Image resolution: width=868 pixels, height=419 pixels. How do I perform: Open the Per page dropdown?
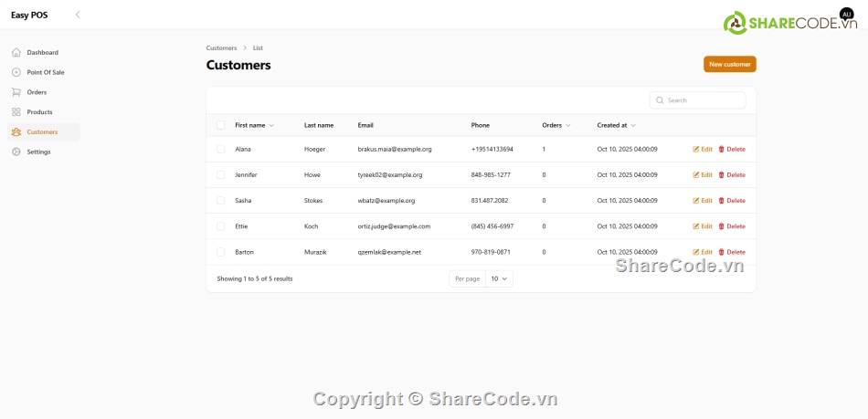[x=499, y=278]
